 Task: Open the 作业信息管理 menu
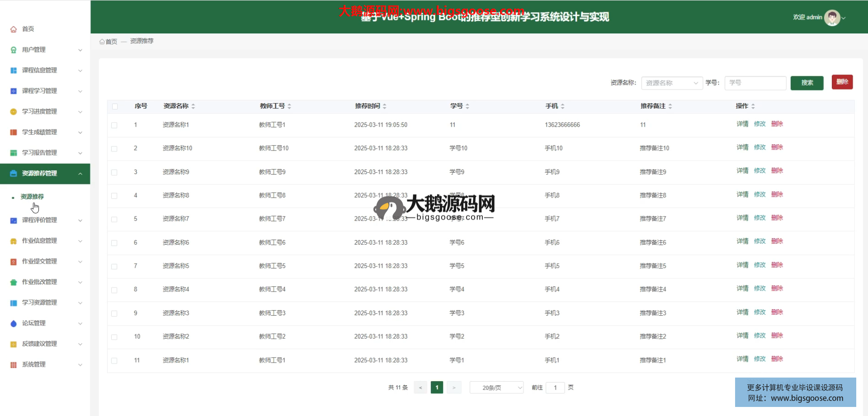click(x=45, y=241)
